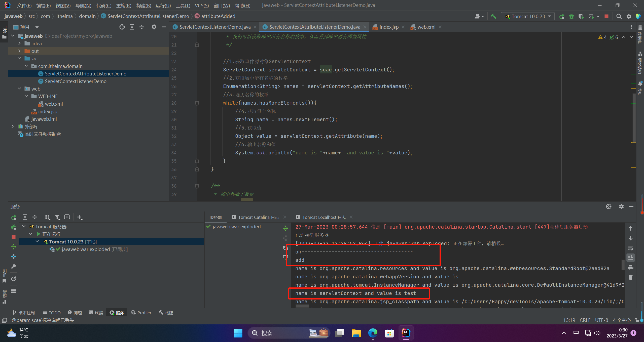Toggle soft-wrap in console output
Screen dimensions: 644x342
631,248
